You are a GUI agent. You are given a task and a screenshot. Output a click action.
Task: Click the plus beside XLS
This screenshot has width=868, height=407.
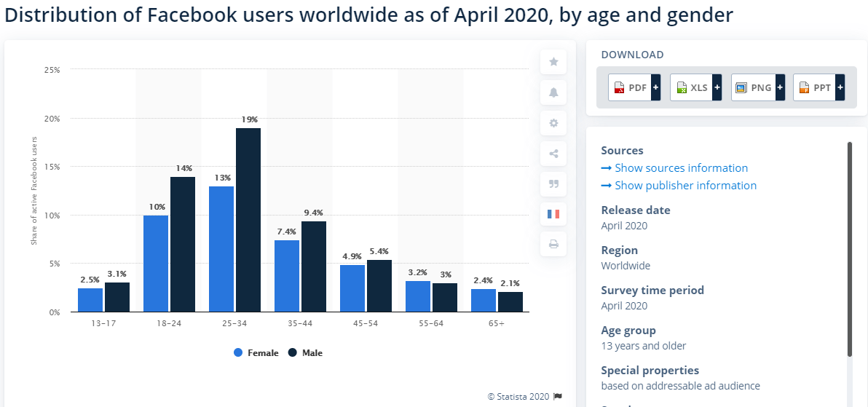717,87
